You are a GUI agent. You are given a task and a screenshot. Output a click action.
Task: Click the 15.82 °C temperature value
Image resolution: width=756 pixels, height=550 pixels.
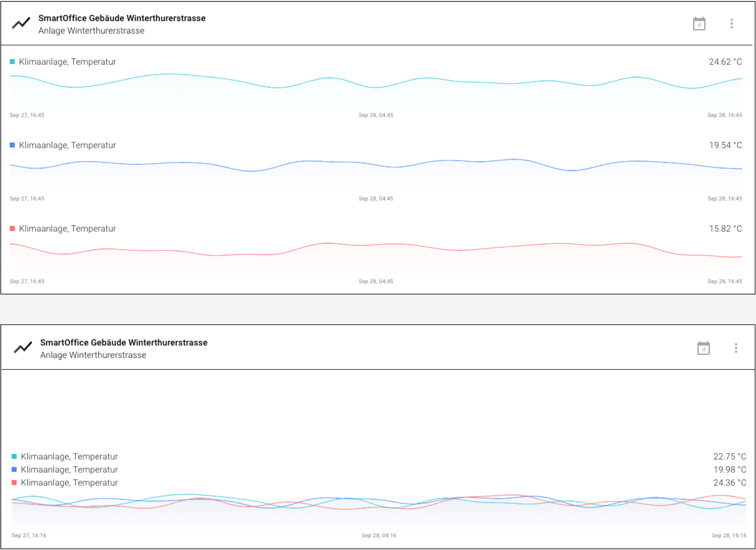click(725, 229)
